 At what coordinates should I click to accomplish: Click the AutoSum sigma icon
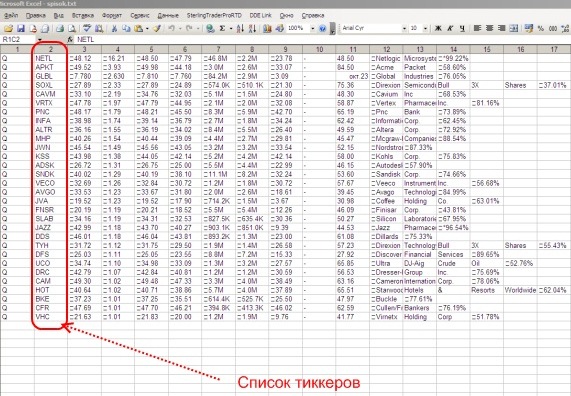pos(222,28)
